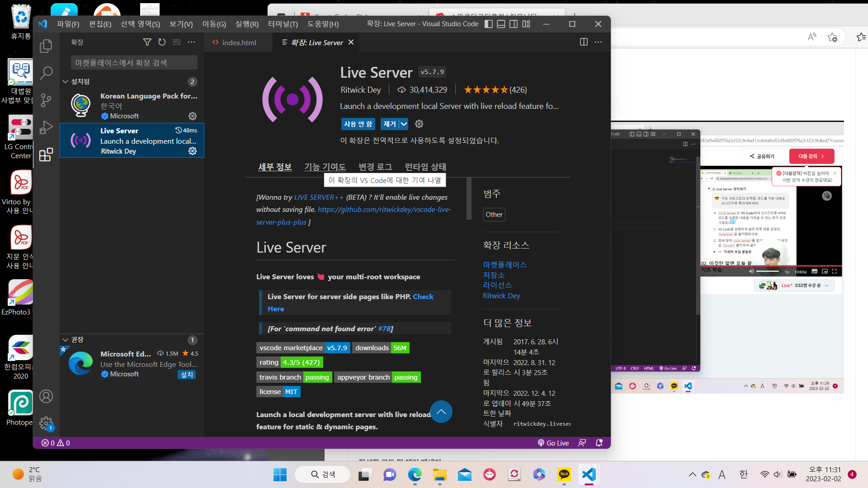
Task: Clear extensions search results icon
Action: pyautogui.click(x=177, y=42)
